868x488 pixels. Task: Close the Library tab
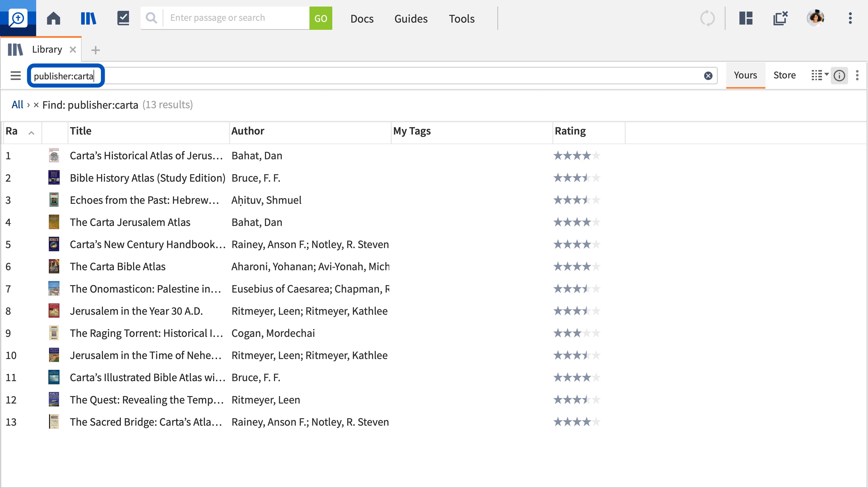coord(73,49)
